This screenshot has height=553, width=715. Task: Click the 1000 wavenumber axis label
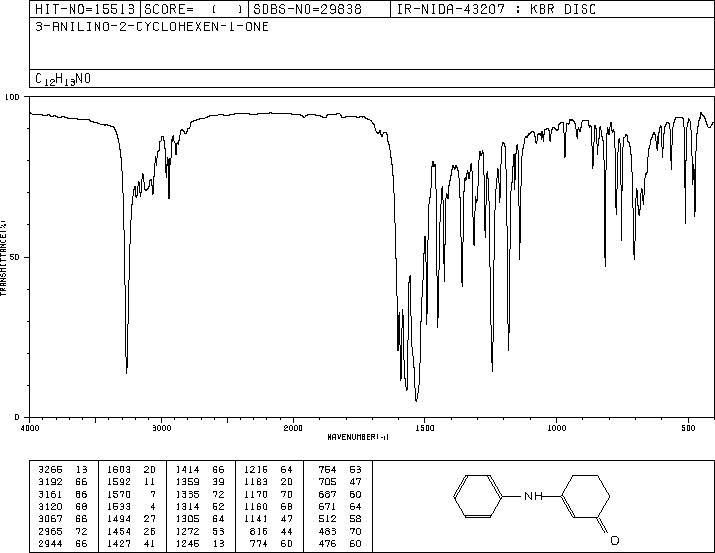click(x=556, y=428)
